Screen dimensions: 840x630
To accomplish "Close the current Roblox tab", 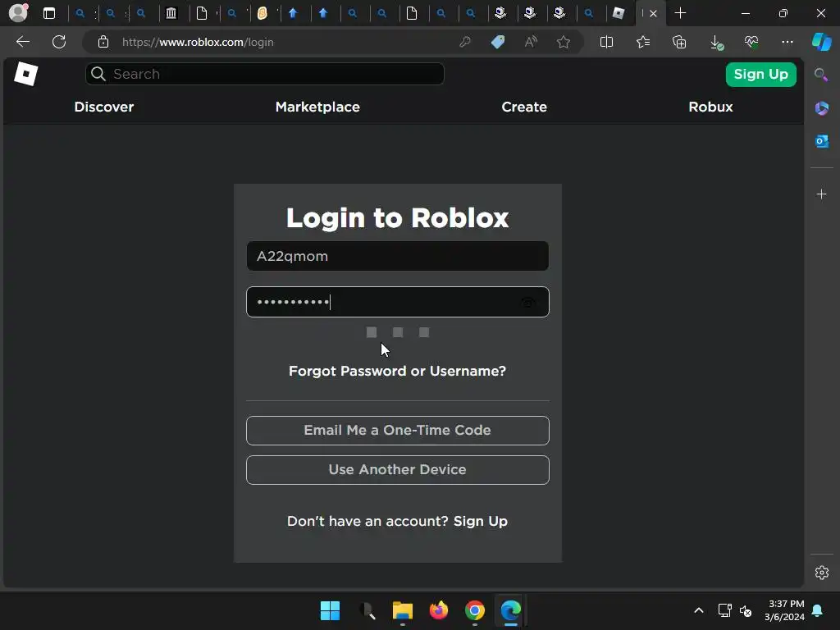I will 653,13.
